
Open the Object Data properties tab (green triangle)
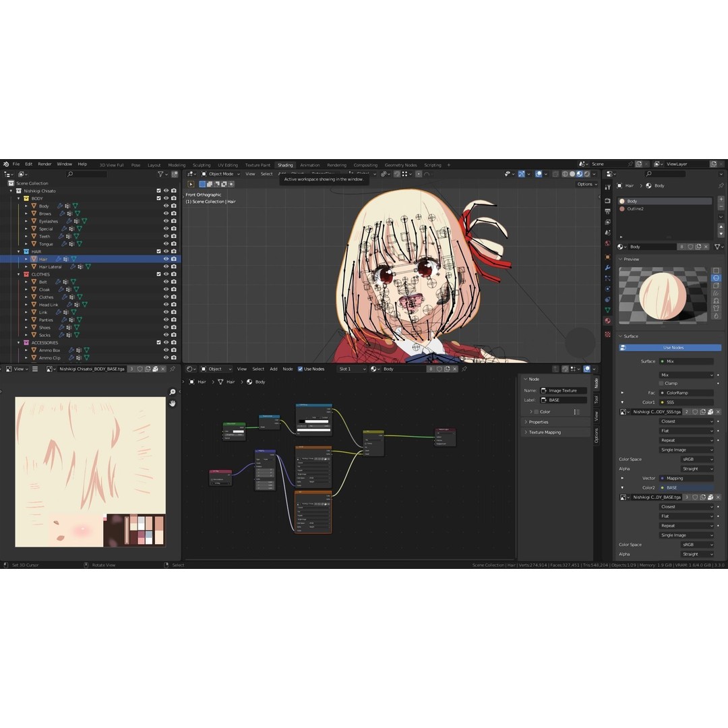click(x=607, y=310)
